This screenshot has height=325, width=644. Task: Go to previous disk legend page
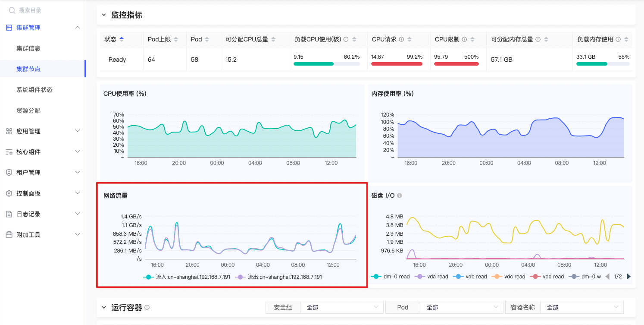click(608, 276)
